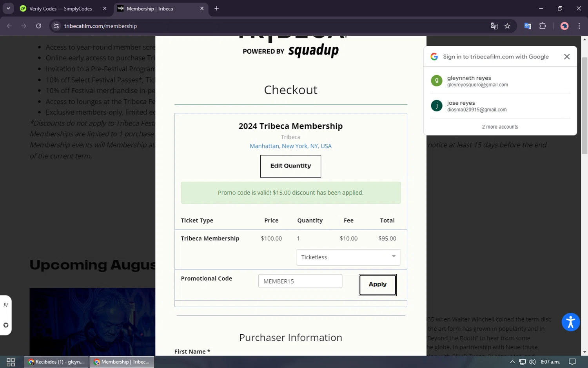The width and height of the screenshot is (588, 368).
Task: Click the event image thumbnail behind the modal
Action: pos(93,322)
